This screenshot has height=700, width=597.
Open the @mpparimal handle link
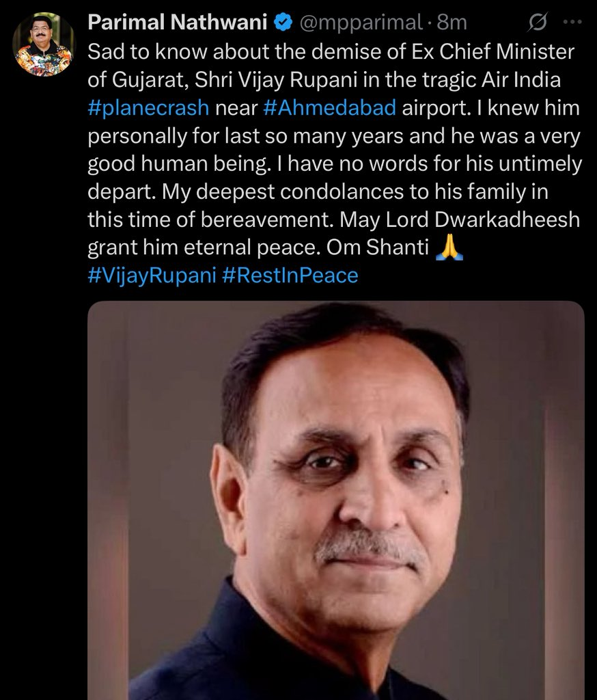click(361, 23)
